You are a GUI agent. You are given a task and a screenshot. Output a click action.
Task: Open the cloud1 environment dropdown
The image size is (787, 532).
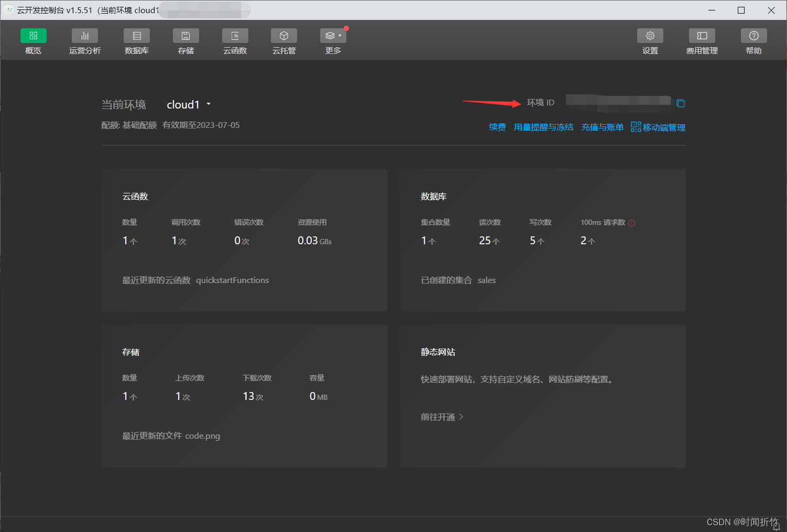pos(189,105)
